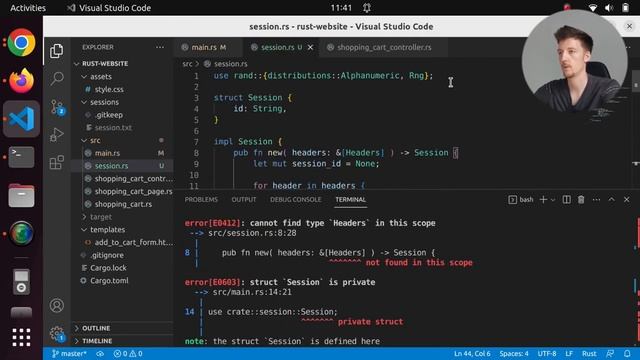Screen dimensions: 640x360
Task: Show Applications grid in the dock
Action: tap(21, 338)
